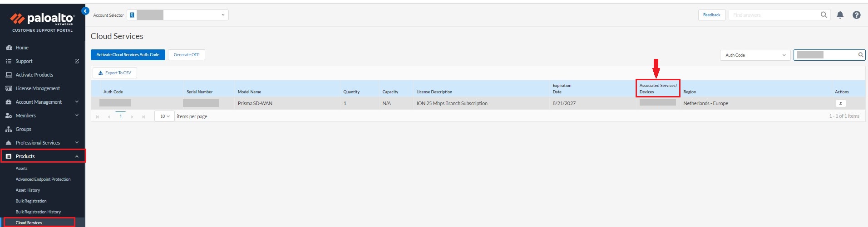Open the help question mark icon
Viewport: 868px width, 227px height.
coord(856,15)
